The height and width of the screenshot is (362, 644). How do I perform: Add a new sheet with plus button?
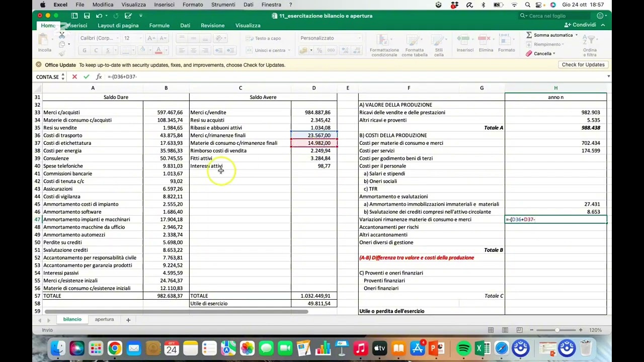[128, 320]
